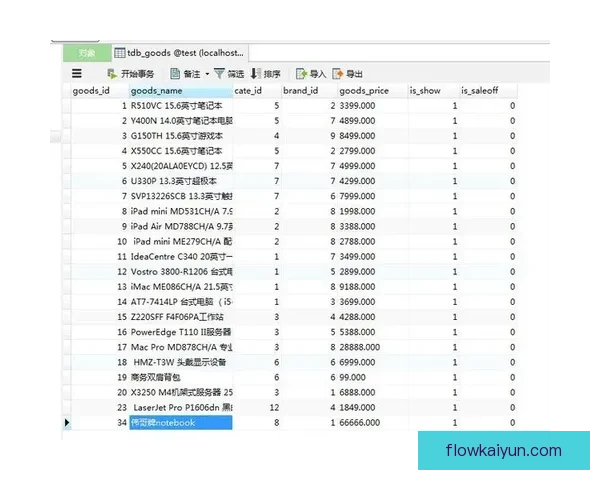Select the highlighted notebook goods_name cell
Viewport: 600px width, 480px height.
coord(181,423)
